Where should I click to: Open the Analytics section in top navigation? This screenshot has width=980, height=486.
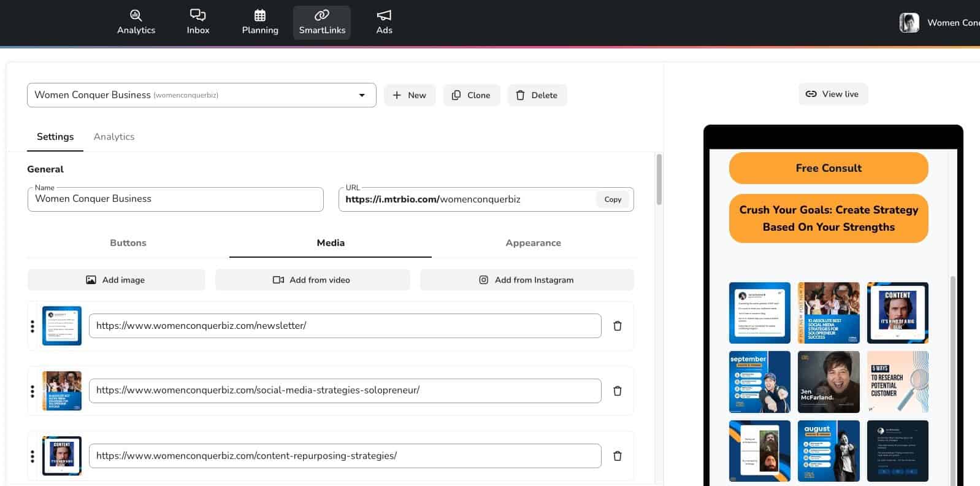pyautogui.click(x=136, y=23)
